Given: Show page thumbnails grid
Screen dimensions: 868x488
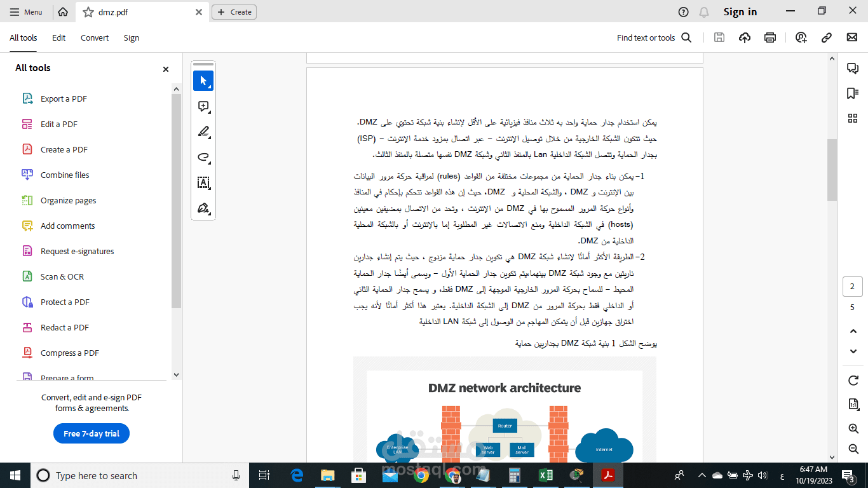Looking at the screenshot, I should pos(853,118).
